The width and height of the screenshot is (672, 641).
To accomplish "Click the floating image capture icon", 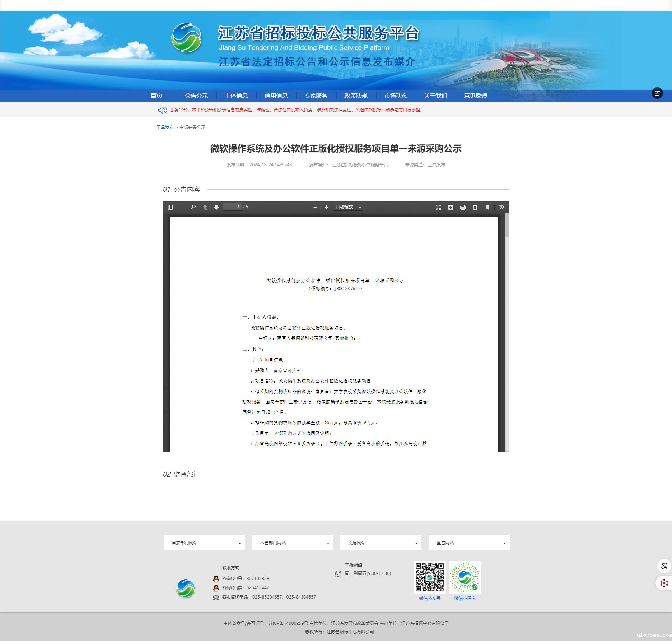I will pos(657,93).
